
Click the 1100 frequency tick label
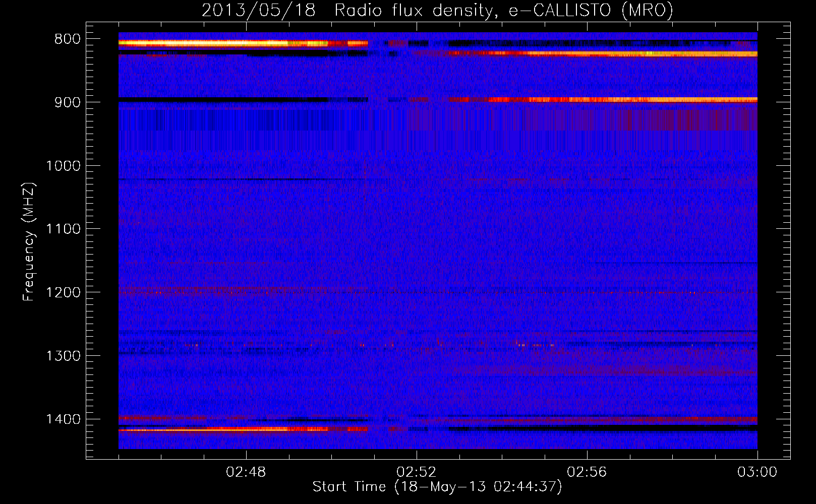click(63, 229)
